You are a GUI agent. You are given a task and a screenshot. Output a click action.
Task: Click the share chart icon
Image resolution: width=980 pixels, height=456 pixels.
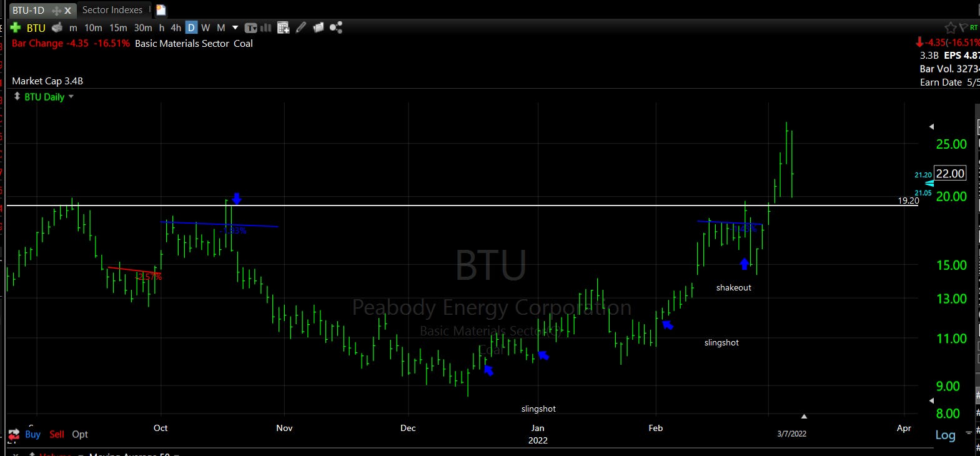tap(336, 27)
